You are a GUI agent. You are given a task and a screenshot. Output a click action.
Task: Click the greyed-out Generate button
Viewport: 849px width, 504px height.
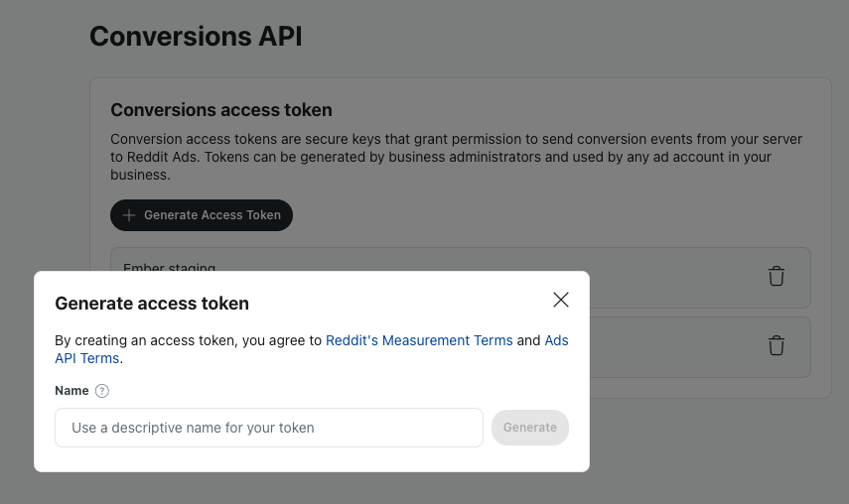(x=530, y=428)
